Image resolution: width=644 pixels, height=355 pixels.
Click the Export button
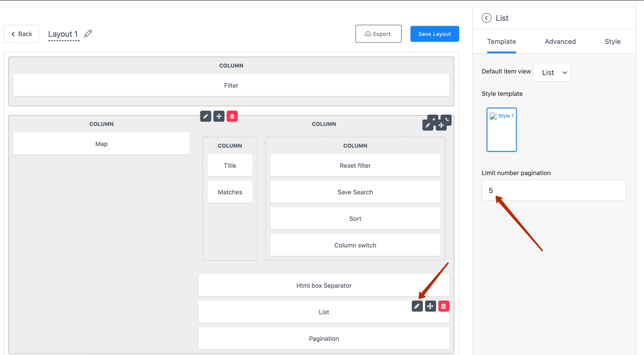pos(378,34)
